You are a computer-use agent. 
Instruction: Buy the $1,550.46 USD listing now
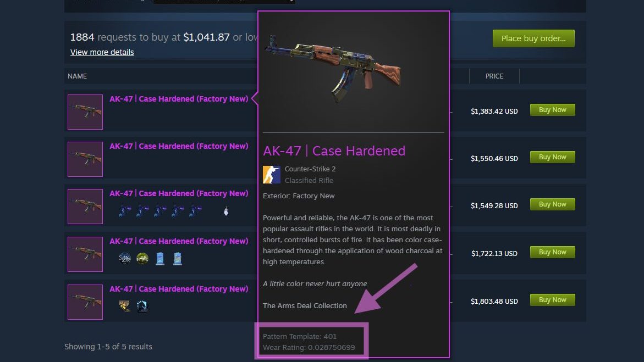coord(552,157)
